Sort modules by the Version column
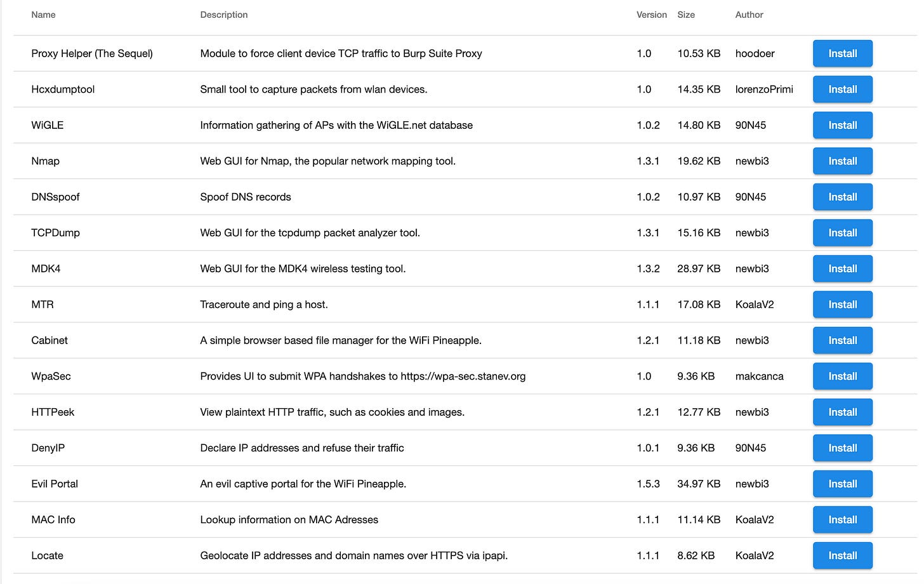Viewport: 924px width, 584px height. (651, 15)
